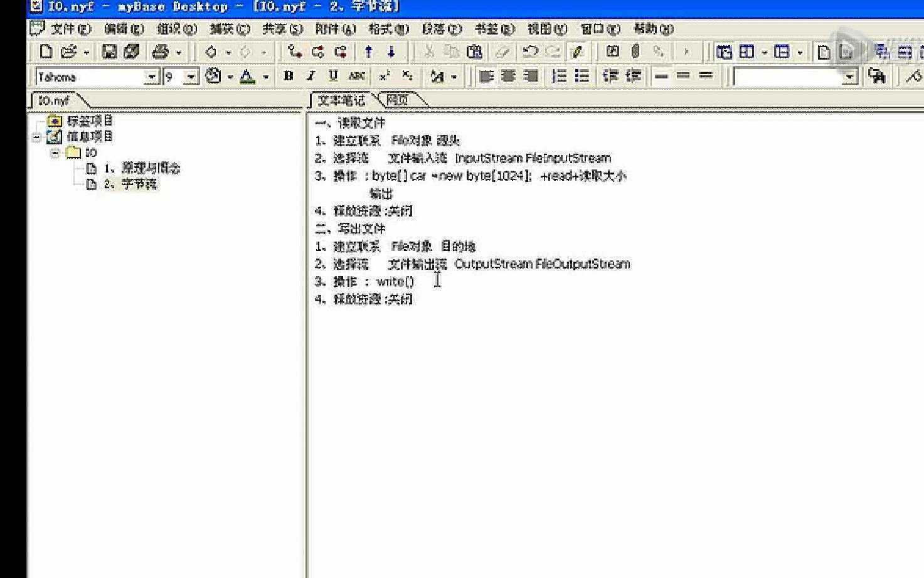Toggle single line spacing button
The width and height of the screenshot is (924, 578).
coord(661,76)
